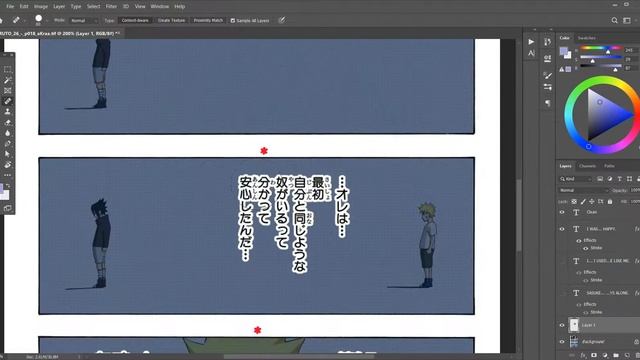This screenshot has width=640, height=360.
Task: Show the 'I USED... LIKE ME' layer
Action: pyautogui.click(x=562, y=261)
